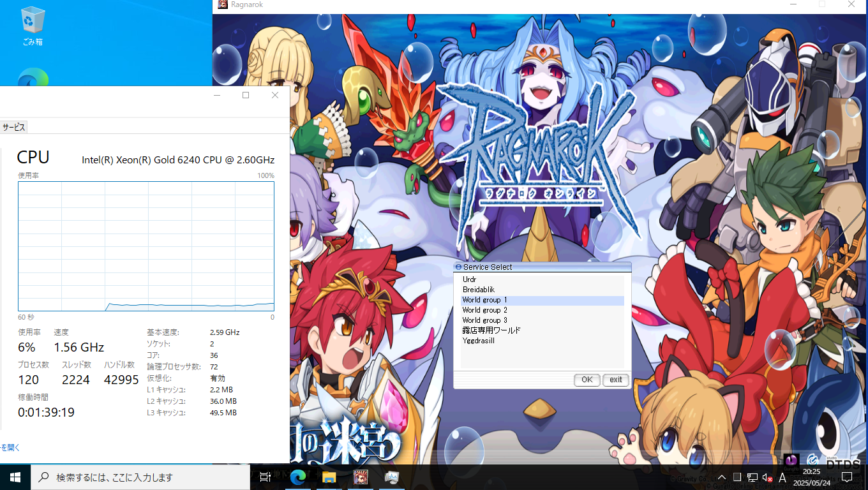Open the notification center icon

pyautogui.click(x=847, y=477)
